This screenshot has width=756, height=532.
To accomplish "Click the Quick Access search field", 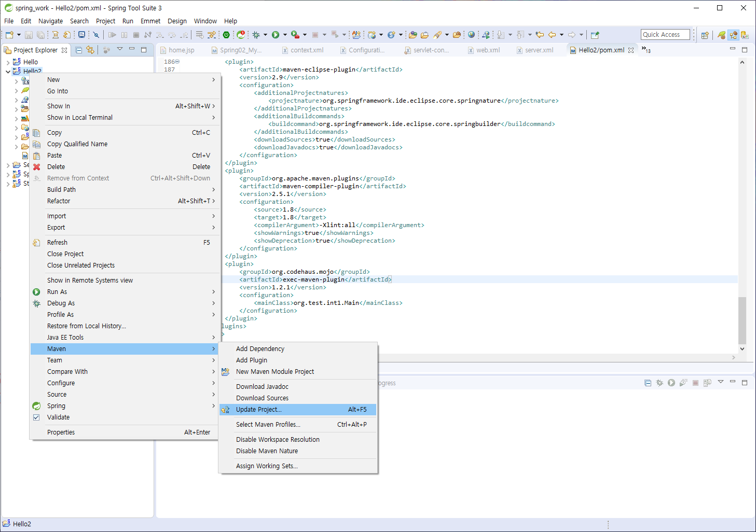I will (x=665, y=35).
